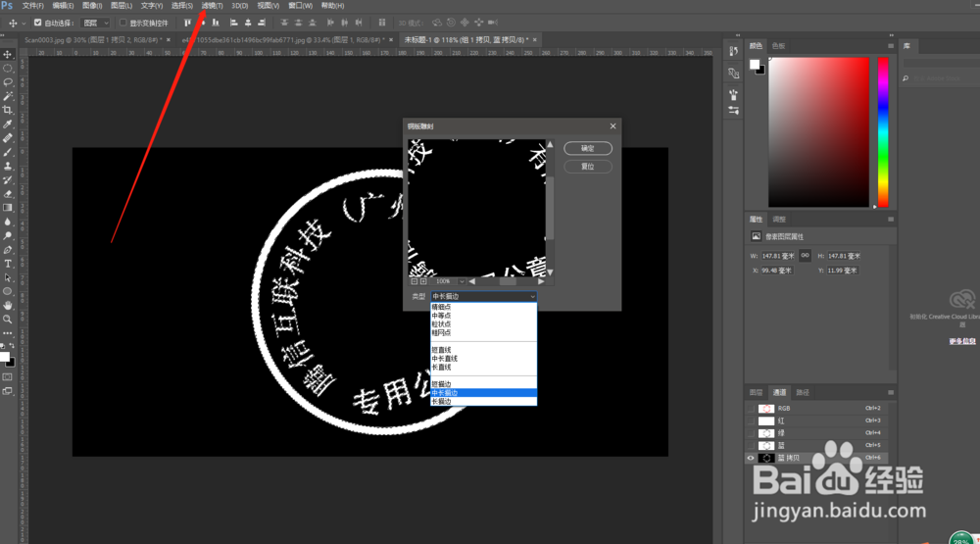Select the Elliptical Marquee tool
Viewport: 980px width, 544px height.
[x=8, y=69]
